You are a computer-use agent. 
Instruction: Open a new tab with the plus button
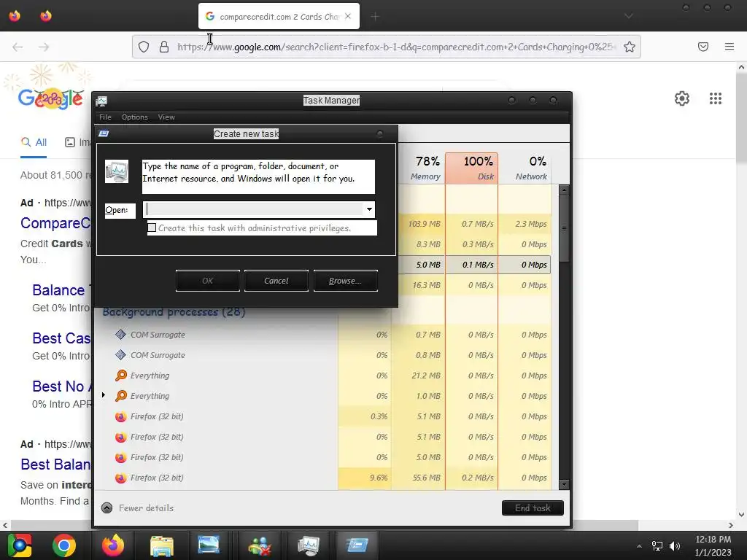pos(375,17)
